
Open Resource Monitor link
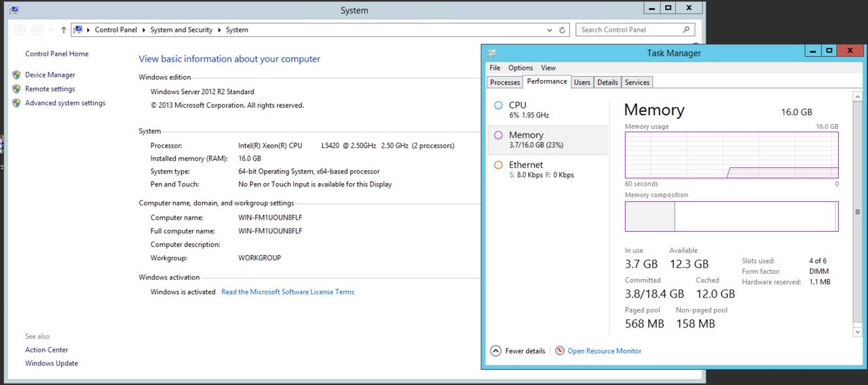tap(604, 351)
